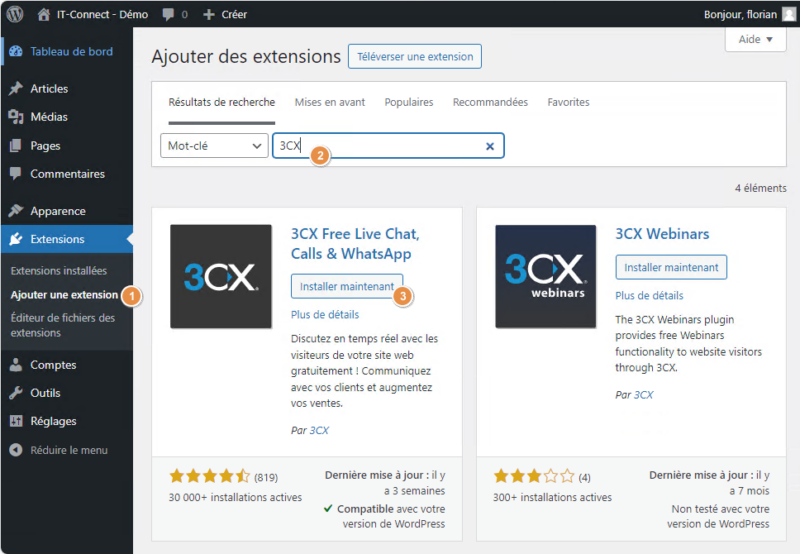Select the Résultats de recherche tab
The height and width of the screenshot is (554, 800).
click(x=221, y=102)
